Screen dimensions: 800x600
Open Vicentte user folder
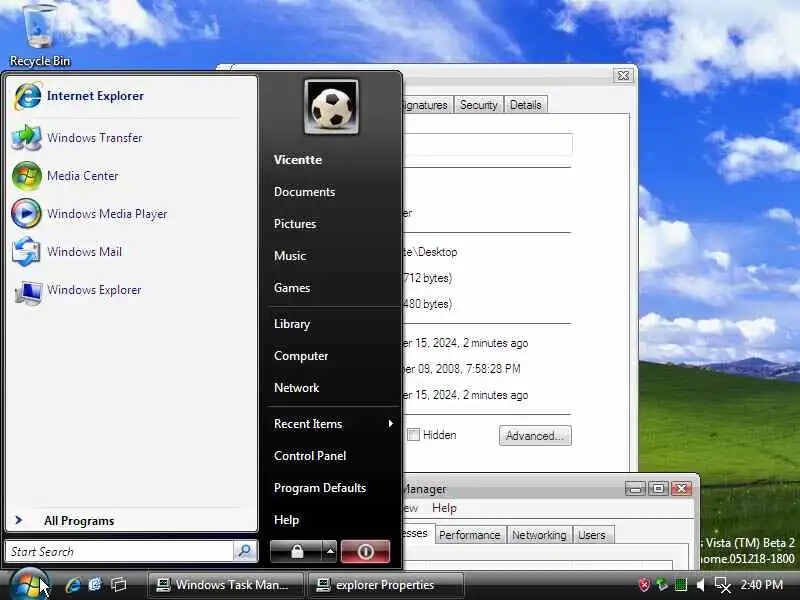point(298,160)
